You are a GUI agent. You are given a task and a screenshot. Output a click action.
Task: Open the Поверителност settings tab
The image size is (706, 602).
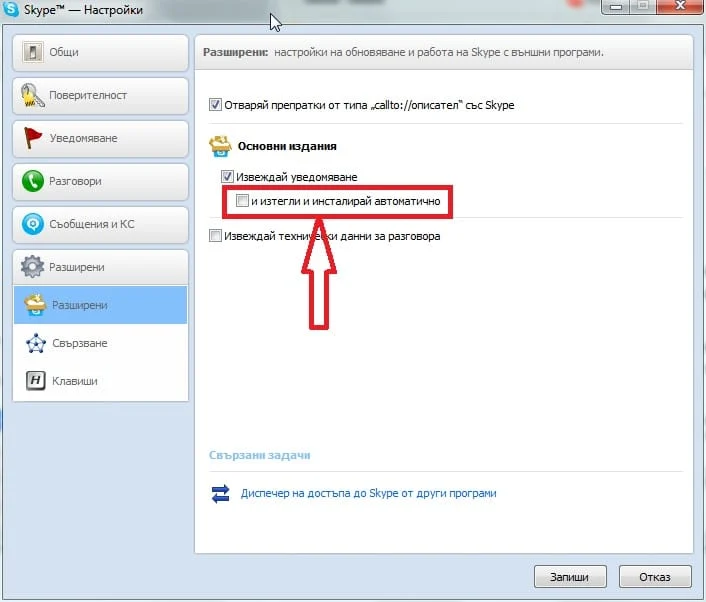click(100, 95)
